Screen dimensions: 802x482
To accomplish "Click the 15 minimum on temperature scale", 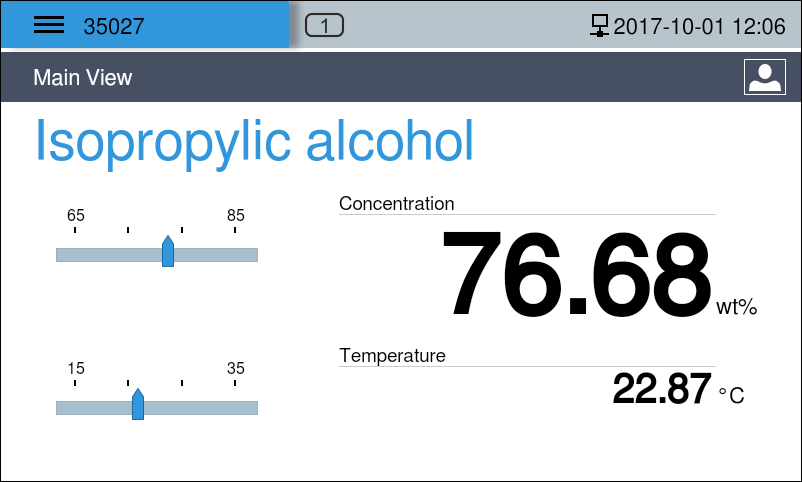I will coord(76,368).
